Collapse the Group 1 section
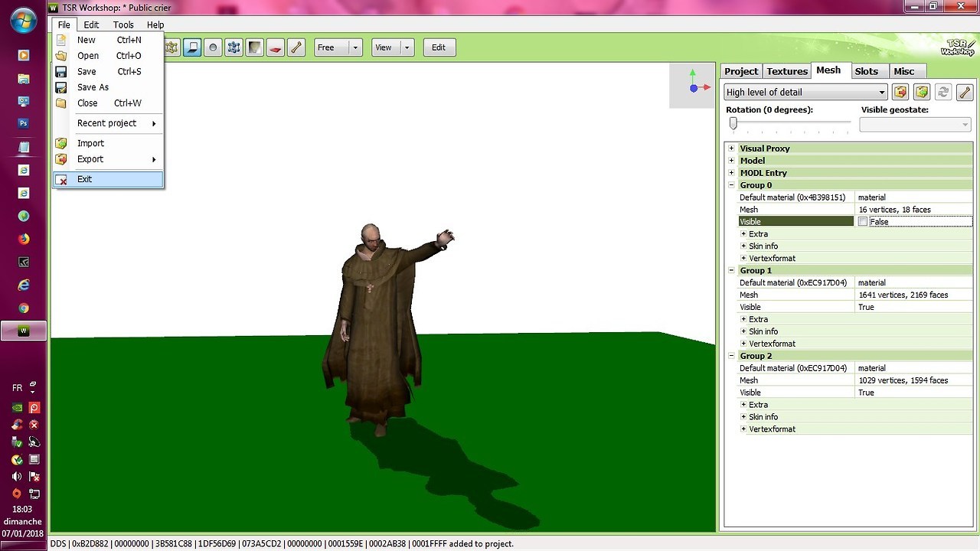980x551 pixels. [x=731, y=270]
